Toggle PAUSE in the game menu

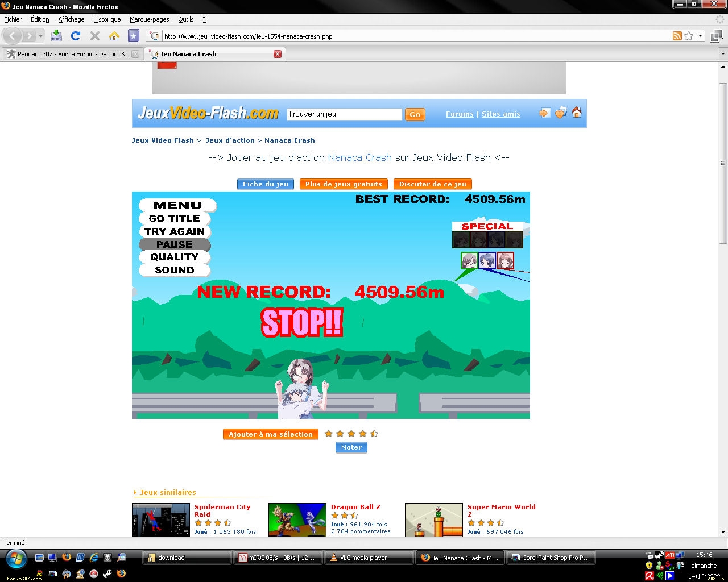[175, 244]
